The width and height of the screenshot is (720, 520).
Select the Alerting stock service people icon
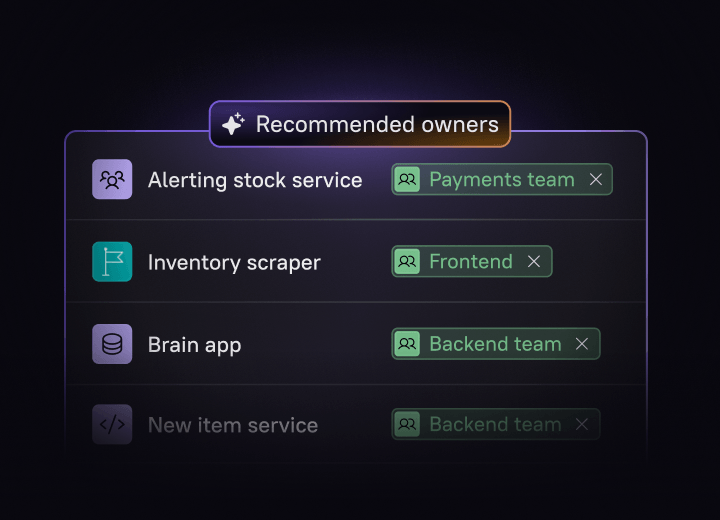point(112,179)
